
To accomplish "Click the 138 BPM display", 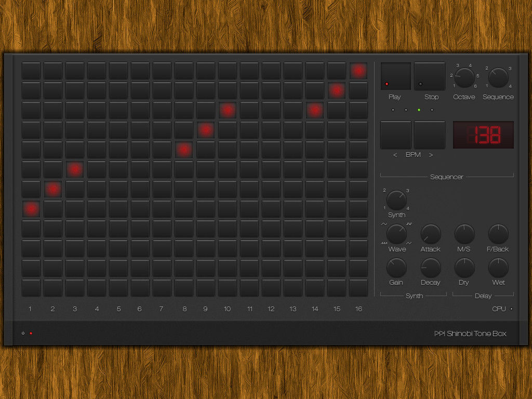I will pos(483,135).
